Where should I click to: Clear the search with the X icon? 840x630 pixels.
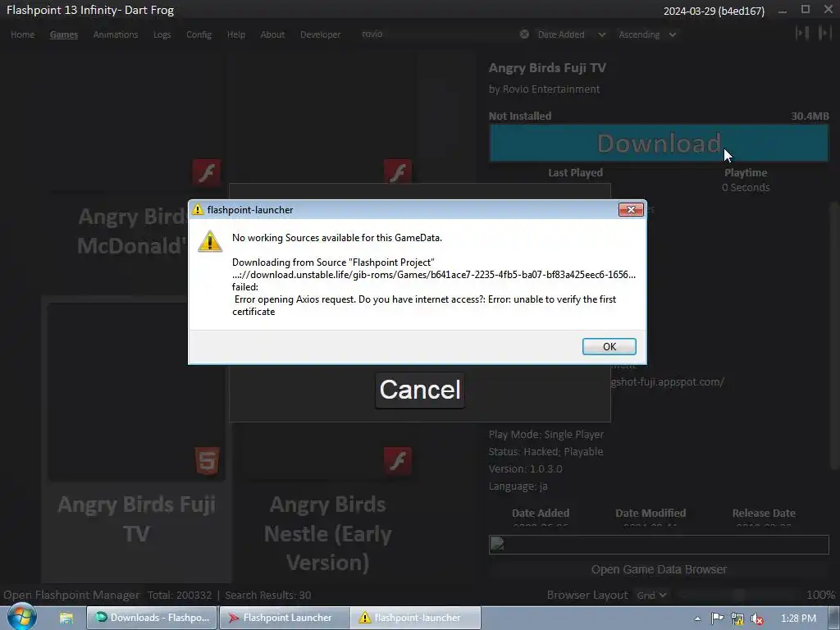(524, 34)
